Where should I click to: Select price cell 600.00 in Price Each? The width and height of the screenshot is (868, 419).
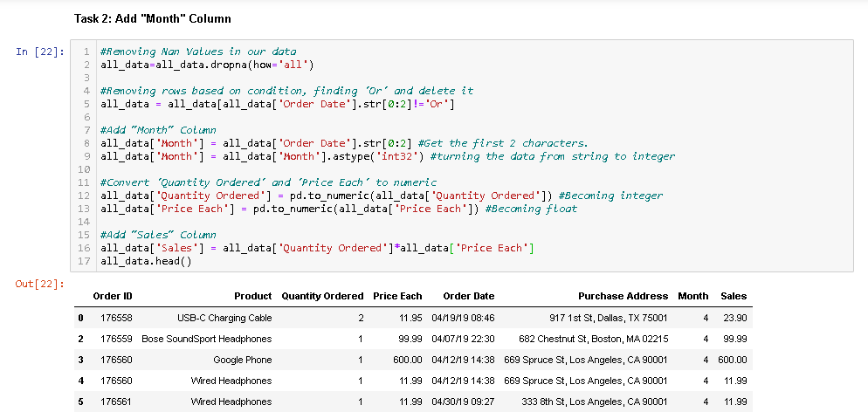(408, 360)
